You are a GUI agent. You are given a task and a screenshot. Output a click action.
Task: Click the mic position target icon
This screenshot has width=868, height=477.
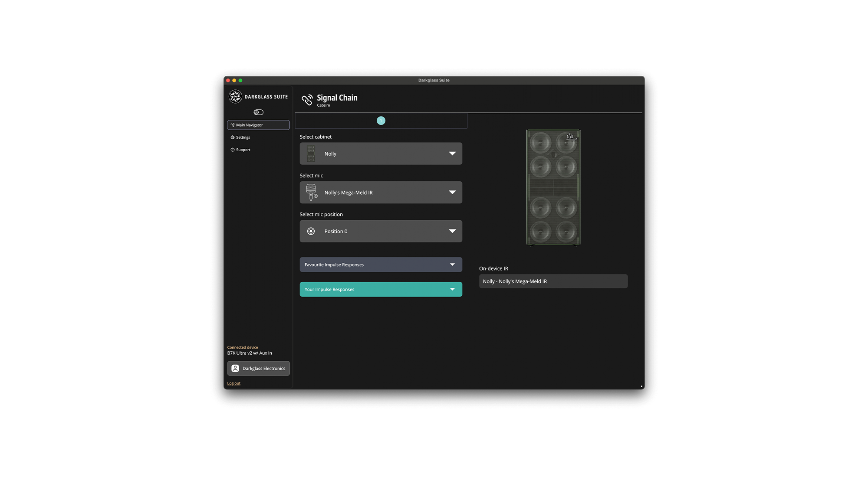pos(311,231)
